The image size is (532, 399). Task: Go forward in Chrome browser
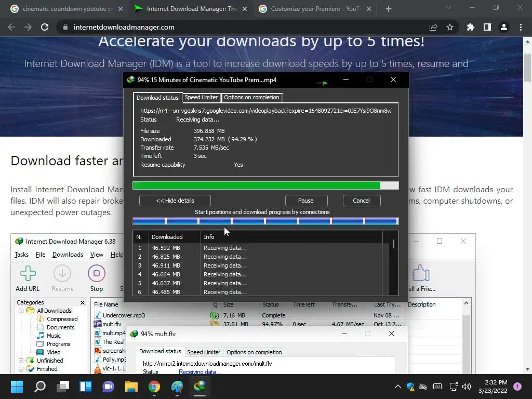28,27
